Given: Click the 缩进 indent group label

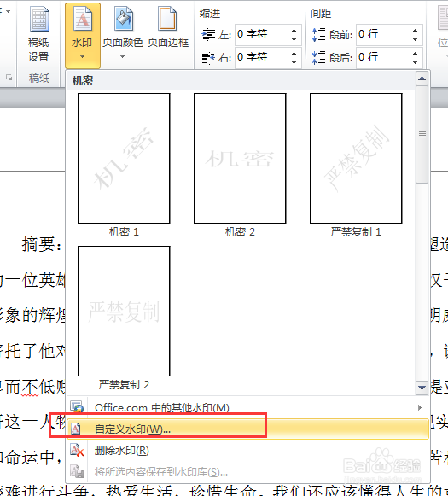Looking at the screenshot, I should pyautogui.click(x=210, y=14).
